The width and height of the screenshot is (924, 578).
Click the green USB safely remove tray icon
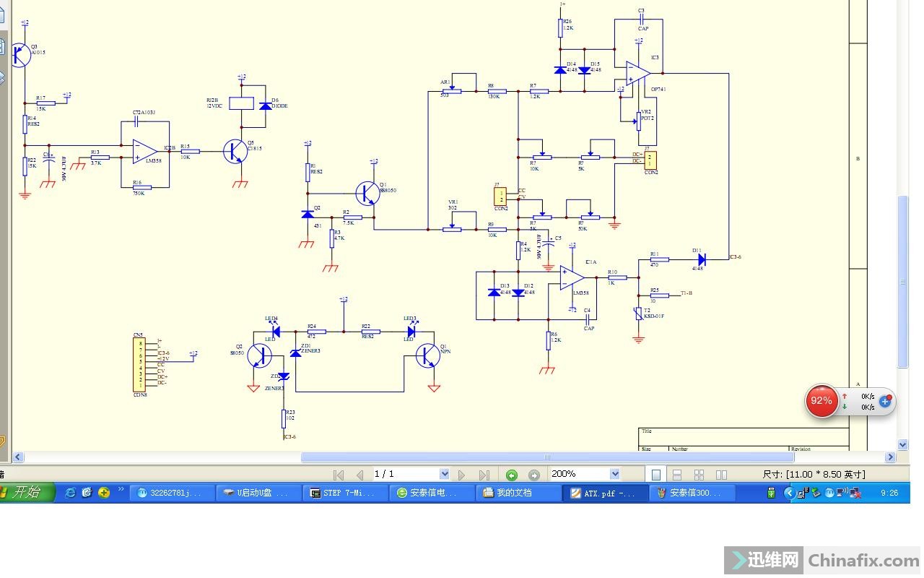pos(772,493)
